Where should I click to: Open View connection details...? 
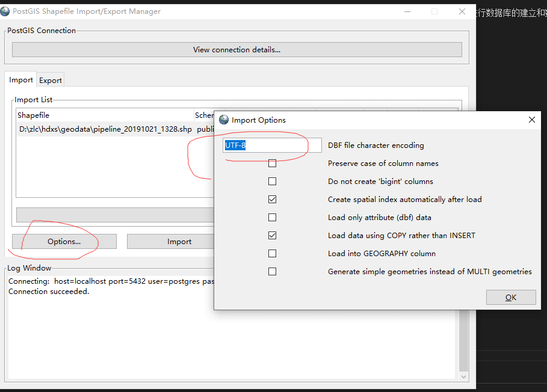236,50
